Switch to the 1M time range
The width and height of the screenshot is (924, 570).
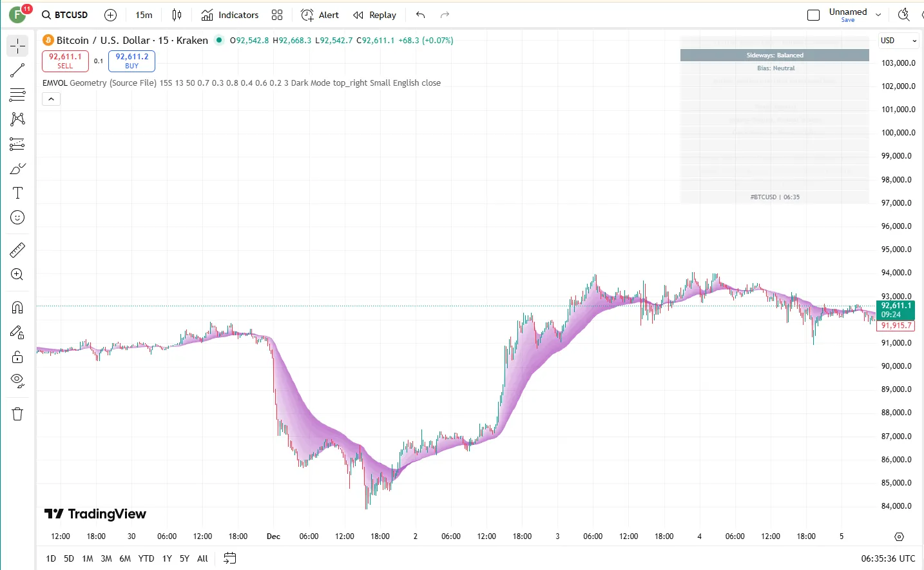[88, 558]
